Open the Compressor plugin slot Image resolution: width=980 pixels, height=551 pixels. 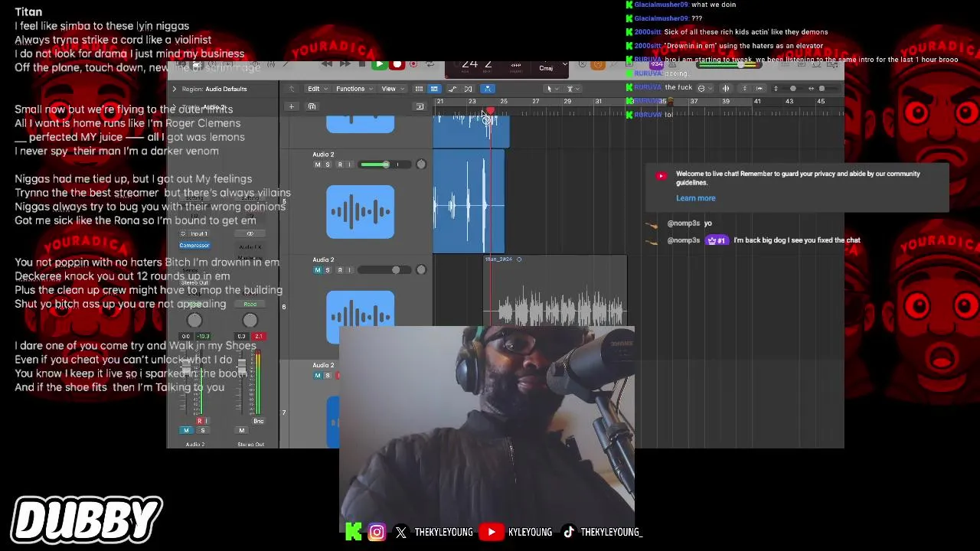tap(194, 246)
